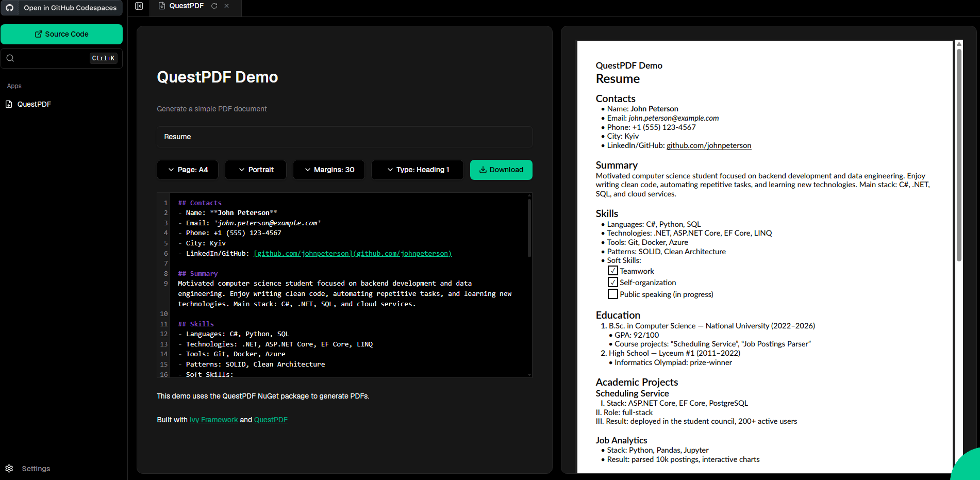Viewport: 980px width, 480px height.
Task: Click the QuestPDF document icon in sidebar
Action: 9,104
